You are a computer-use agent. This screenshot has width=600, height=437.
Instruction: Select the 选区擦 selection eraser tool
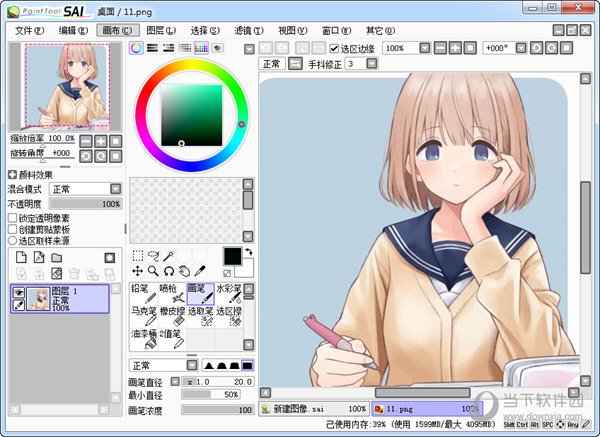(x=228, y=316)
